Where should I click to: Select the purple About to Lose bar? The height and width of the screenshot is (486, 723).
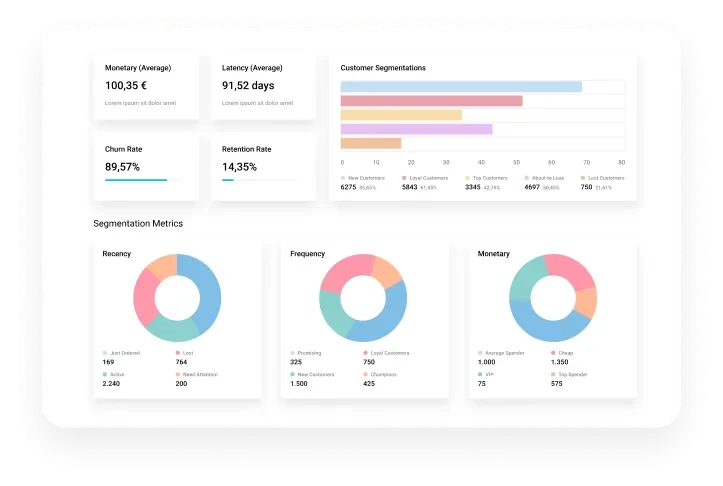click(416, 129)
